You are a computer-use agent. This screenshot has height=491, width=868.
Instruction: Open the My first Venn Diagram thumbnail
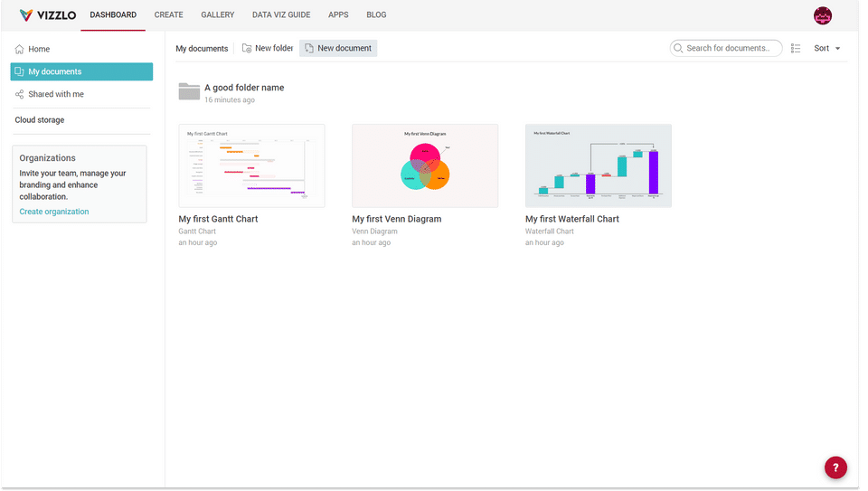(x=424, y=165)
